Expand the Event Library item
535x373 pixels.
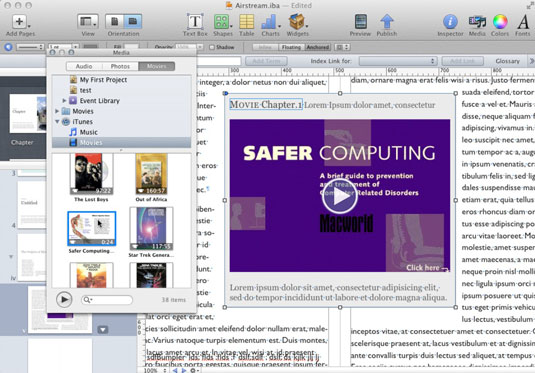pyautogui.click(x=64, y=100)
